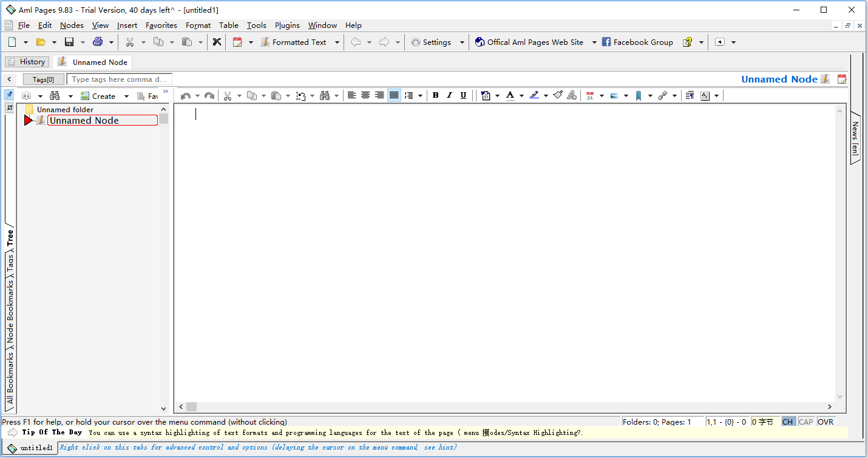Click the Create button in tree toolbar
This screenshot has height=458, width=868.
click(x=98, y=96)
